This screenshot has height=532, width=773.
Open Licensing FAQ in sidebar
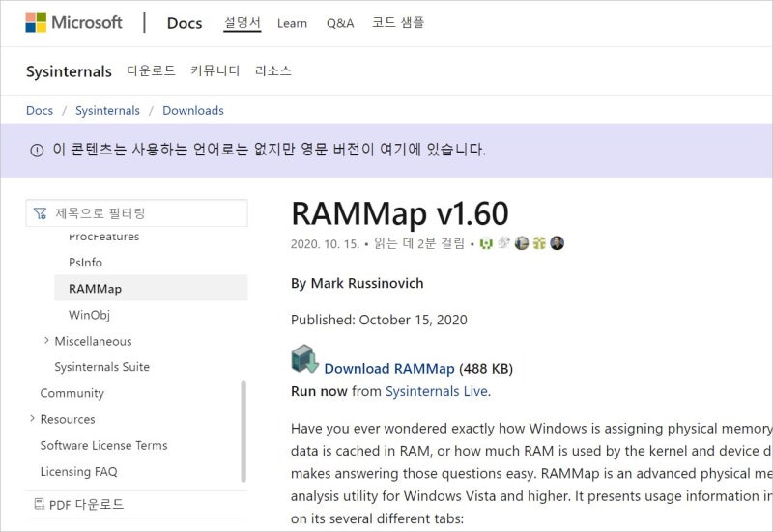pyautogui.click(x=79, y=471)
